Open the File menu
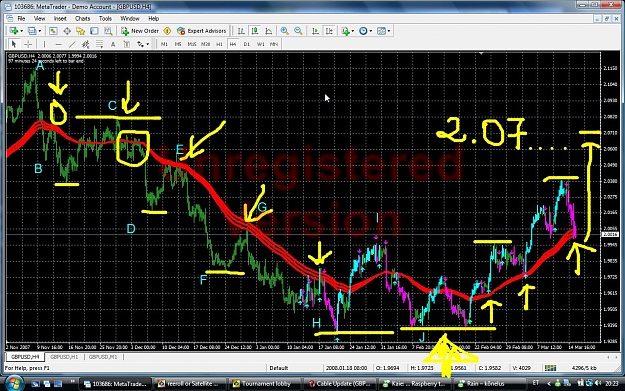The image size is (625, 391). tap(21, 18)
